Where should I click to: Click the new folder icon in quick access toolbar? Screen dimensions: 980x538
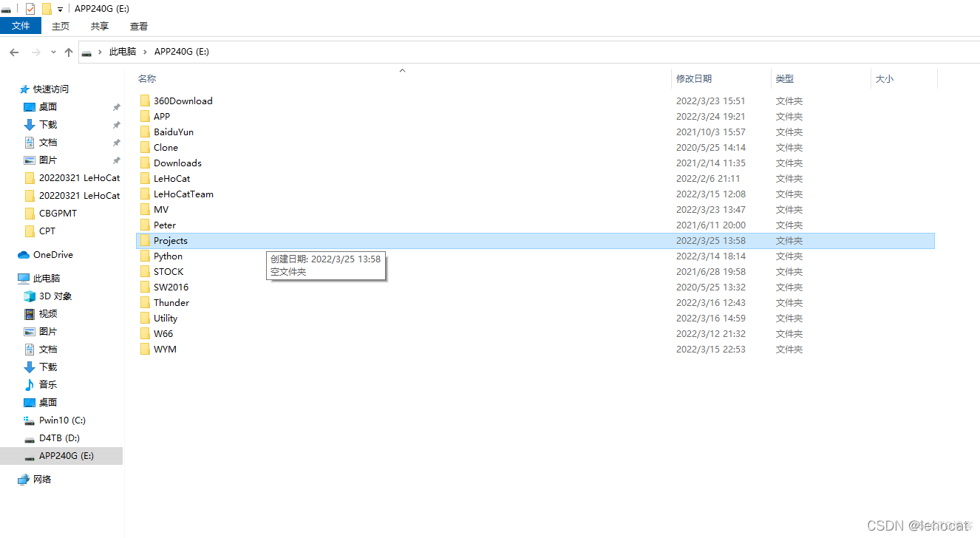47,9
